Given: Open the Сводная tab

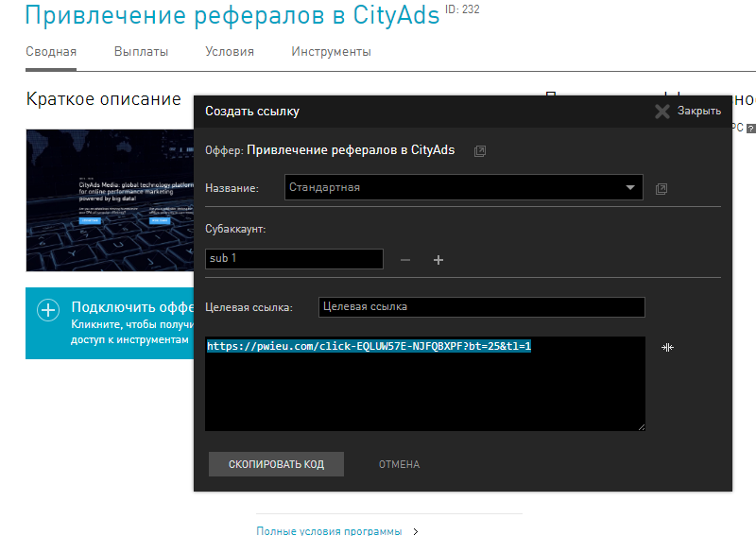Looking at the screenshot, I should coord(51,52).
